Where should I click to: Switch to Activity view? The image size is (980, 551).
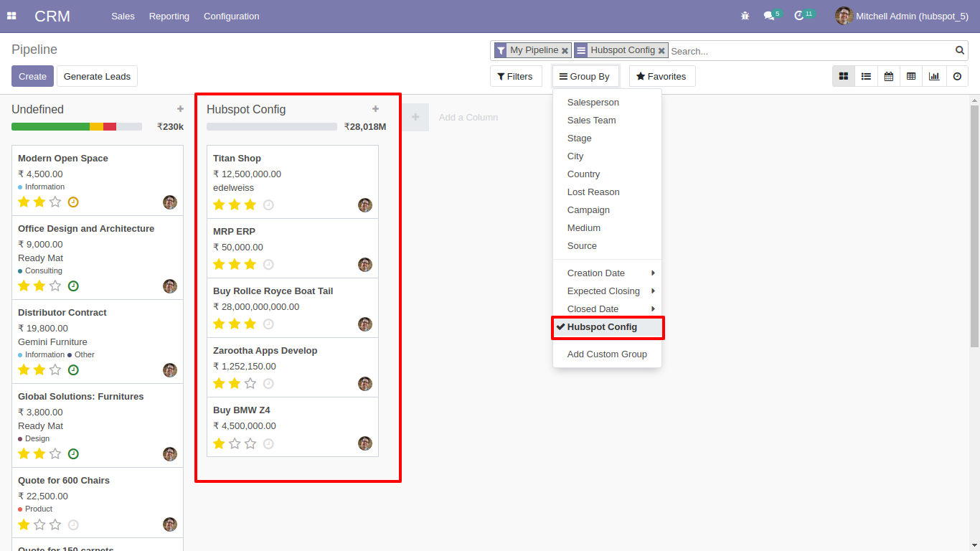tap(957, 76)
